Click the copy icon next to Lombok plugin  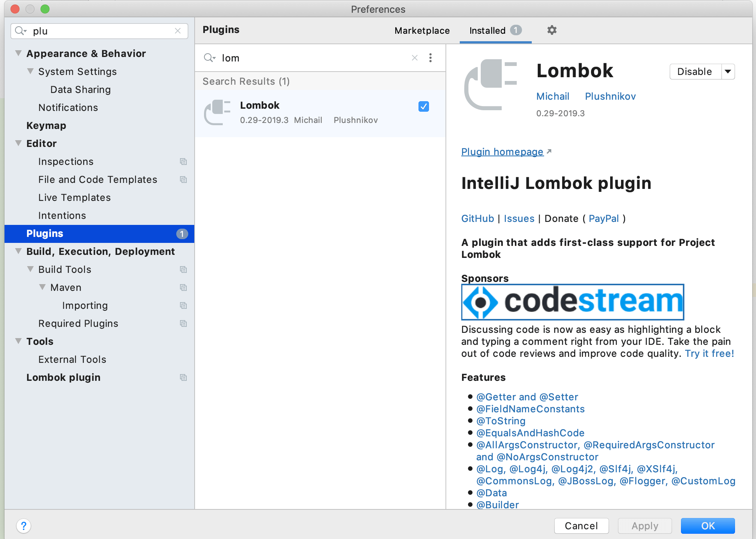[183, 377]
